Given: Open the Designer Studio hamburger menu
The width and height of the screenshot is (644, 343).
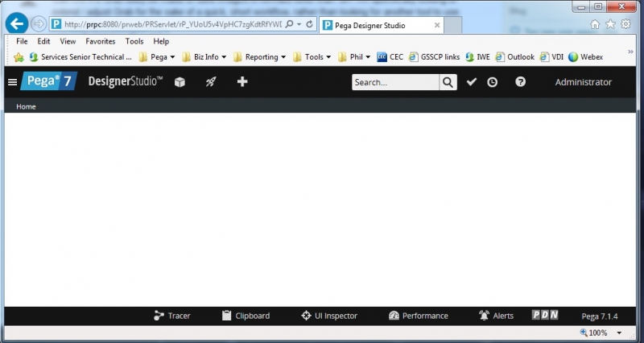Looking at the screenshot, I should (12, 82).
